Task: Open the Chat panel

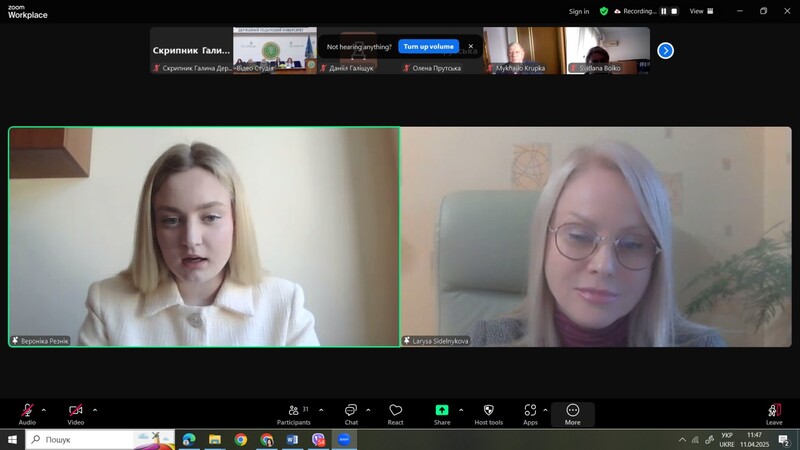Action: point(351,414)
